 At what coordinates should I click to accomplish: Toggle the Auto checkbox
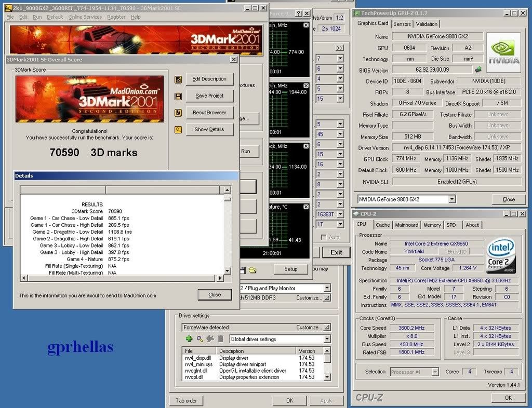click(324, 237)
